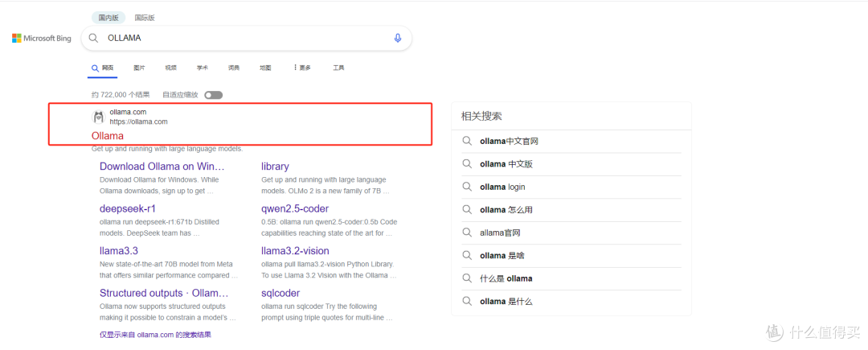Image resolution: width=868 pixels, height=350 pixels.
Task: Select related search 'ollama 是啥'
Action: pyautogui.click(x=502, y=255)
